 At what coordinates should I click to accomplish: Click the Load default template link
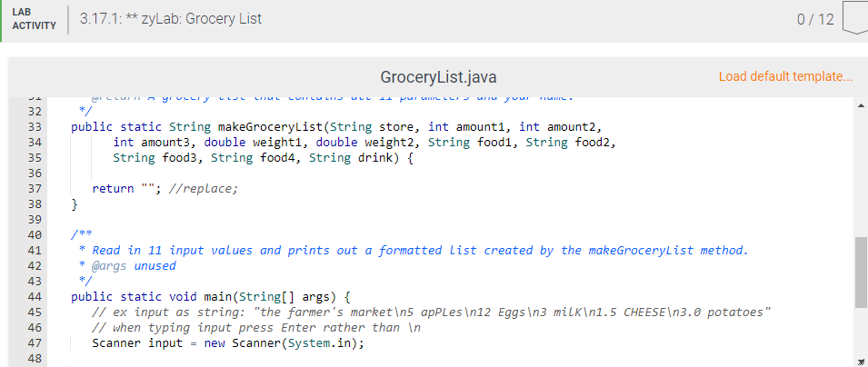[x=785, y=76]
